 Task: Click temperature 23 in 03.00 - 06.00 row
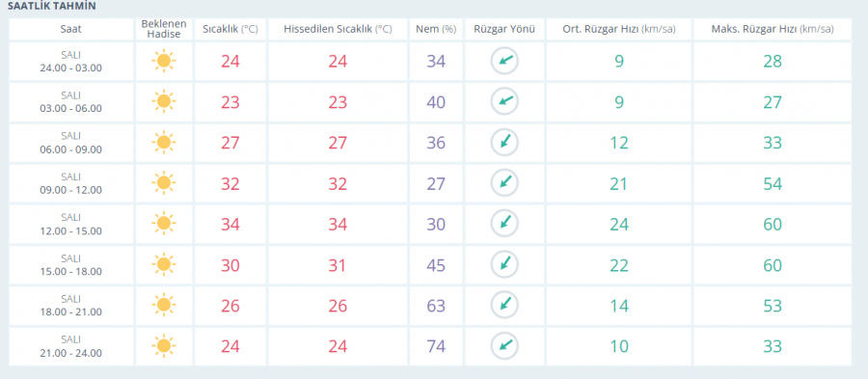(x=231, y=102)
